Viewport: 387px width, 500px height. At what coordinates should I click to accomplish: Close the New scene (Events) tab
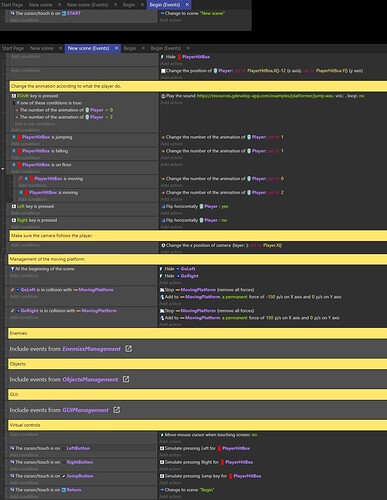pyautogui.click(x=116, y=48)
